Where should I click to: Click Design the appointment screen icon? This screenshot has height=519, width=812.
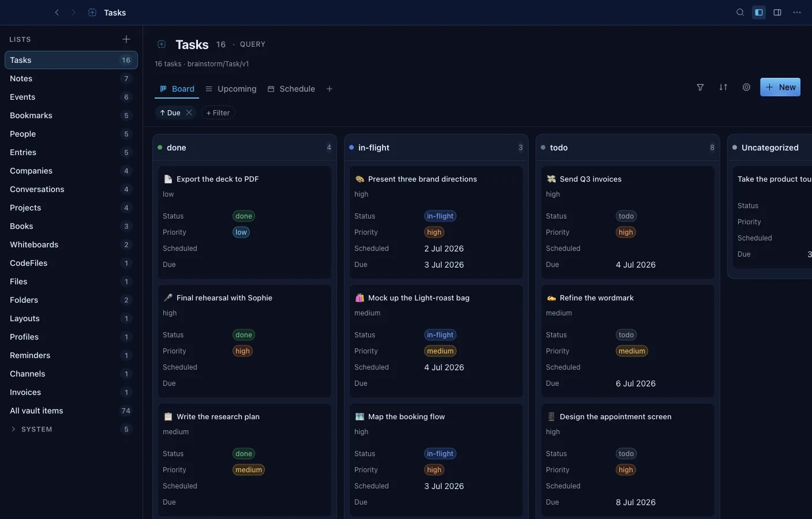tap(551, 416)
